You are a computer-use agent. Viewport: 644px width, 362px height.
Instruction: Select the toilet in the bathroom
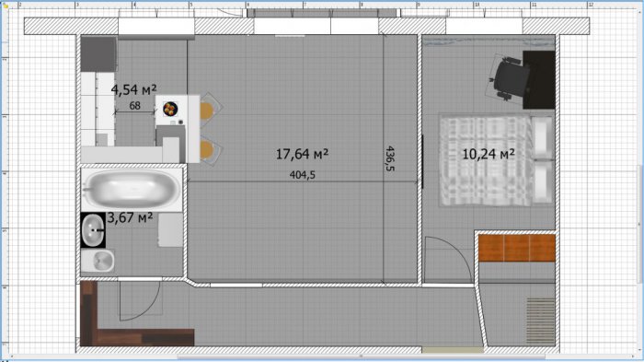click(98, 261)
